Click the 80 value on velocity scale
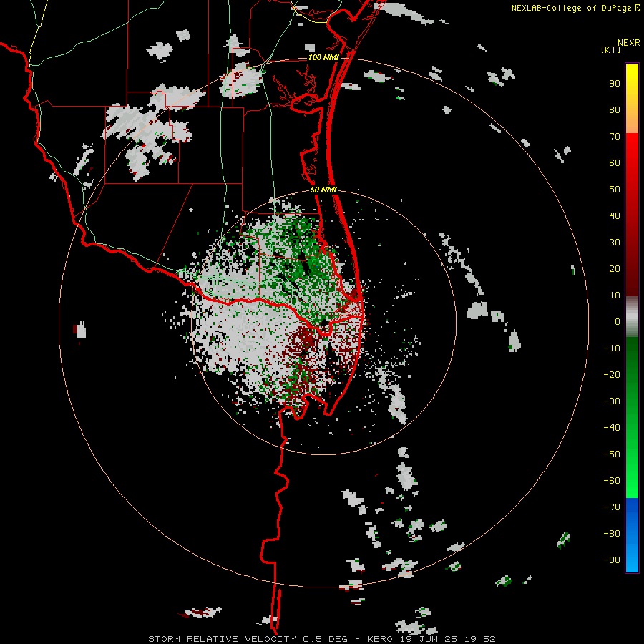Image resolution: width=644 pixels, height=644 pixels. point(615,109)
